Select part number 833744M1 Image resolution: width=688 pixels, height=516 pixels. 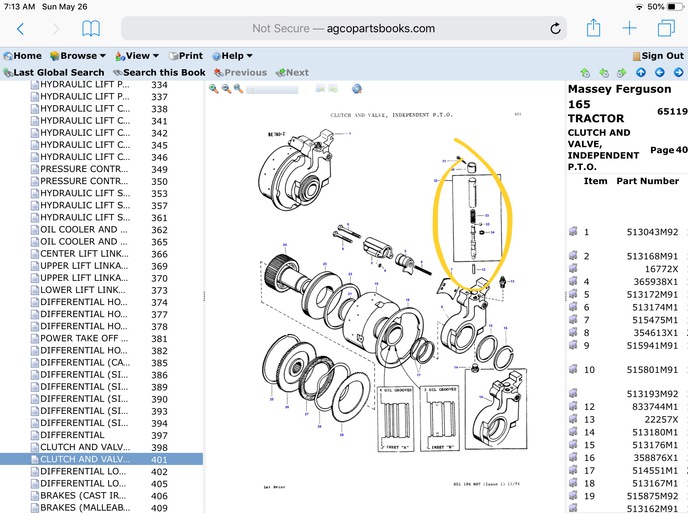(x=655, y=407)
